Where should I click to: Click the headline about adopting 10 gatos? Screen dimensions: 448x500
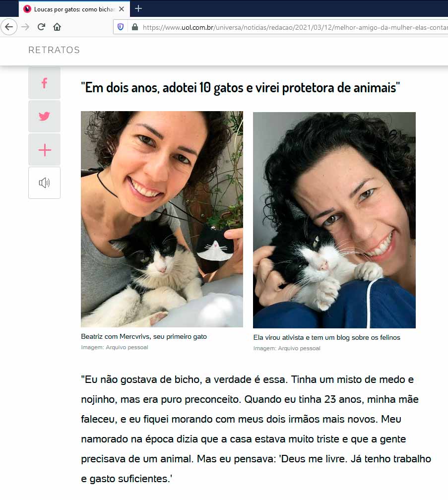tap(241, 88)
